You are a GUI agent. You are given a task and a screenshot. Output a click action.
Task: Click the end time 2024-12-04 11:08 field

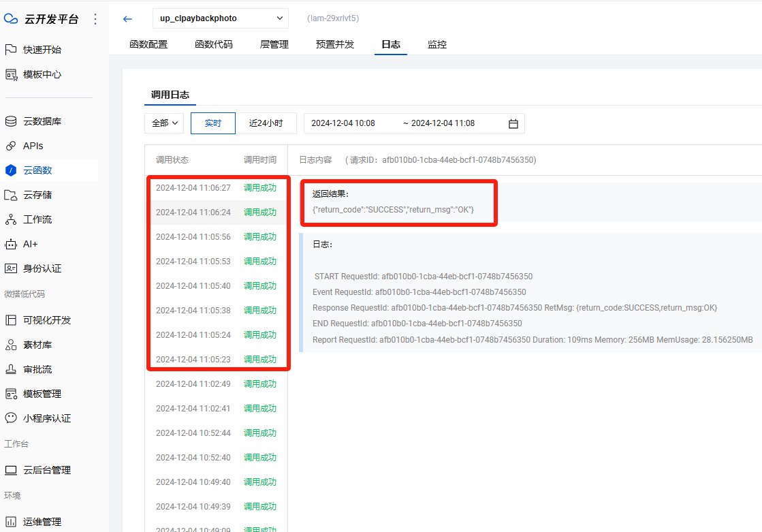pyautogui.click(x=443, y=123)
